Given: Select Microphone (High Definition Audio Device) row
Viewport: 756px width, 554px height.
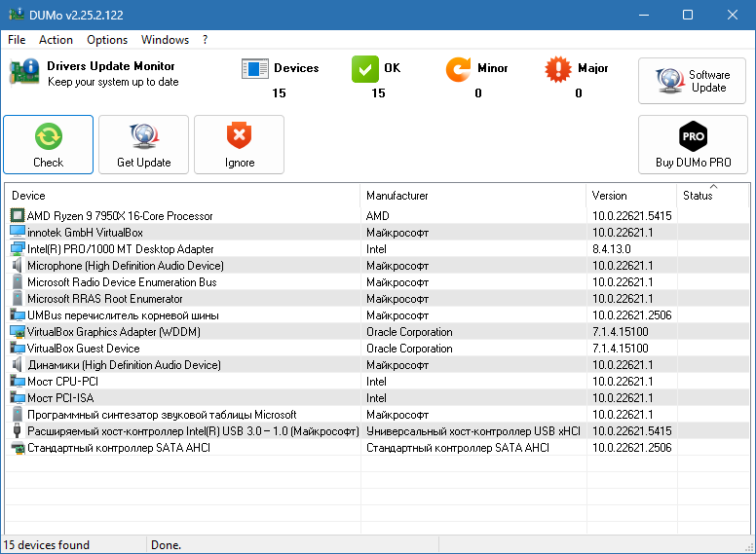Looking at the screenshot, I should click(378, 266).
